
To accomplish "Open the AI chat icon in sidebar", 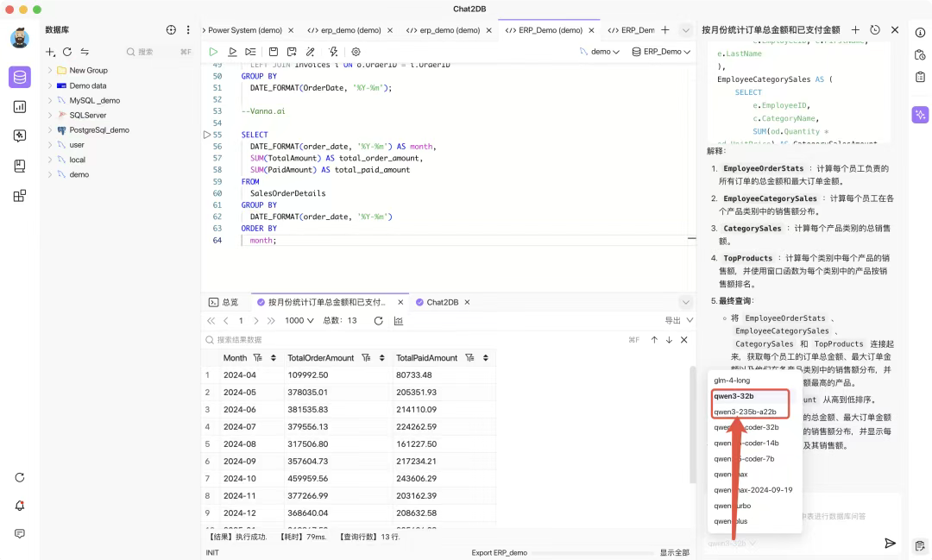I will (20, 136).
